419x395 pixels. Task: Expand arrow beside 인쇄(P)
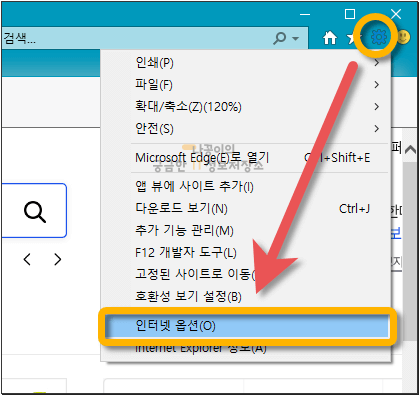(377, 63)
